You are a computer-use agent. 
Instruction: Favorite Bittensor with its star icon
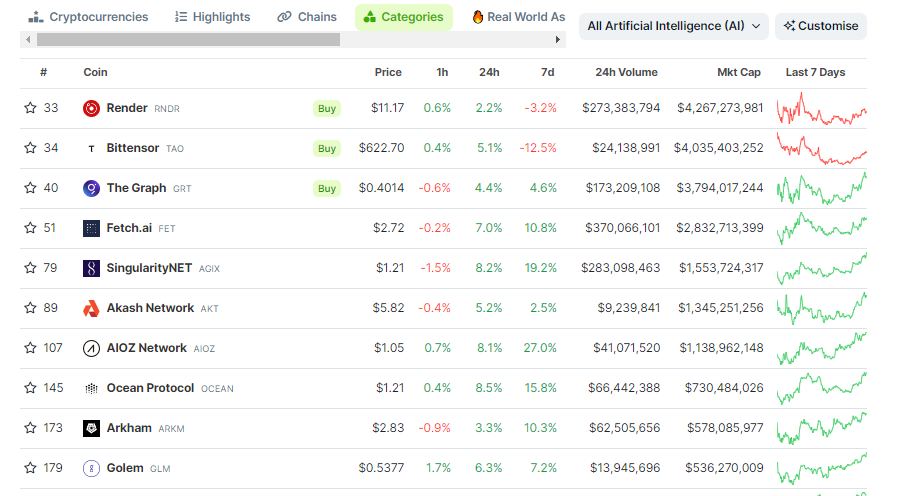(31, 148)
